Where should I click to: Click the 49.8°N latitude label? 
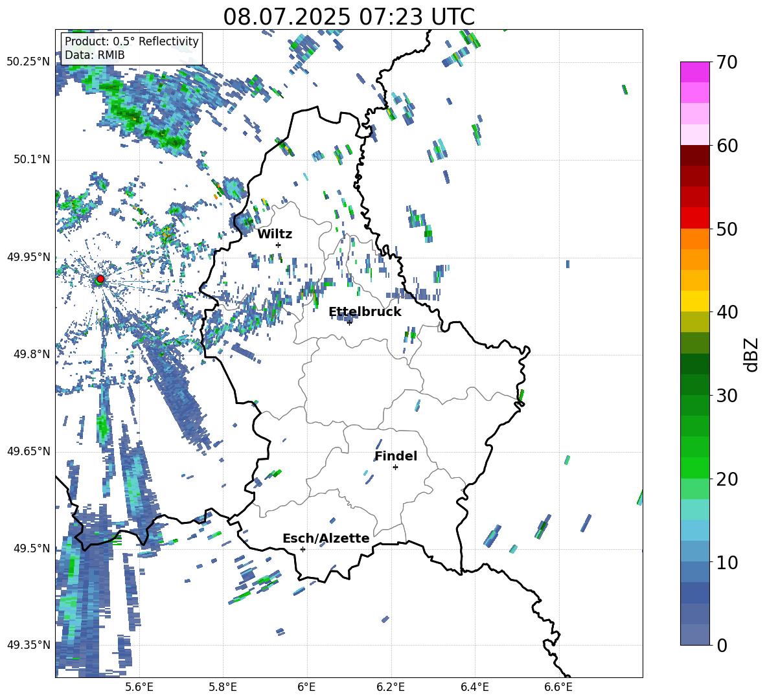click(32, 354)
